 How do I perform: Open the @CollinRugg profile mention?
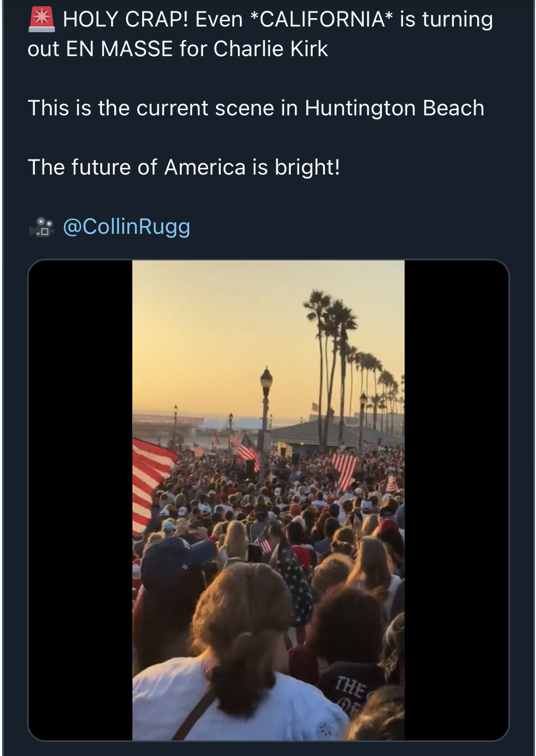(x=126, y=227)
